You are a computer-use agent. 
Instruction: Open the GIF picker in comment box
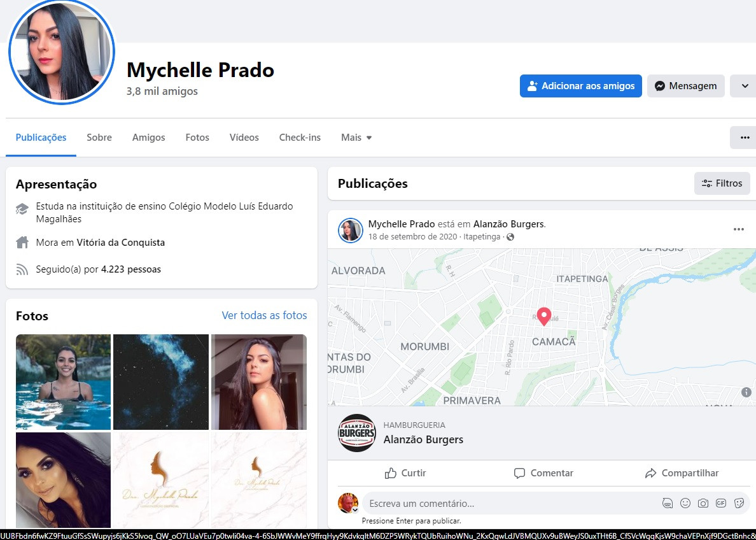click(721, 503)
